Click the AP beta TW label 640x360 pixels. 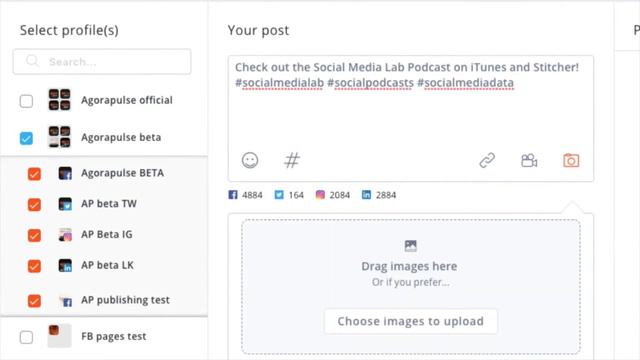pyautogui.click(x=109, y=204)
